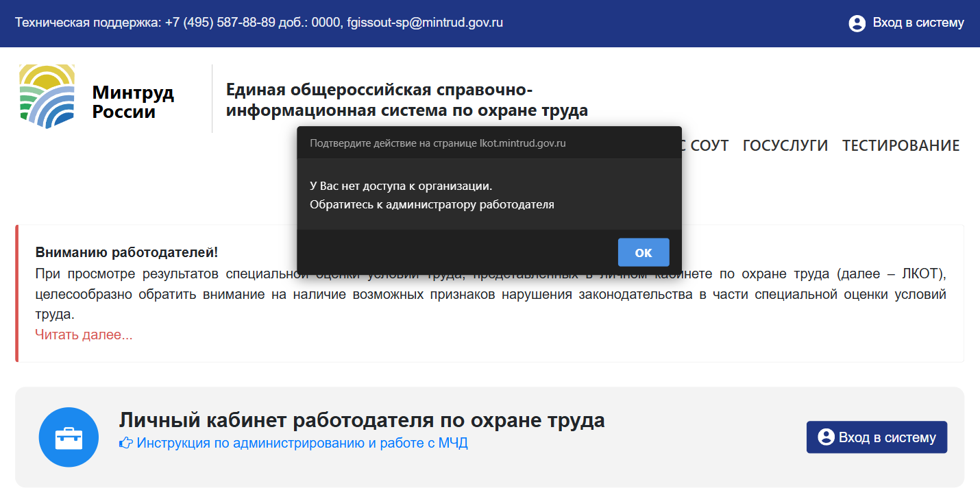
Task: Click text 'Обратитесь к администратору работодателя'
Action: coord(432,204)
